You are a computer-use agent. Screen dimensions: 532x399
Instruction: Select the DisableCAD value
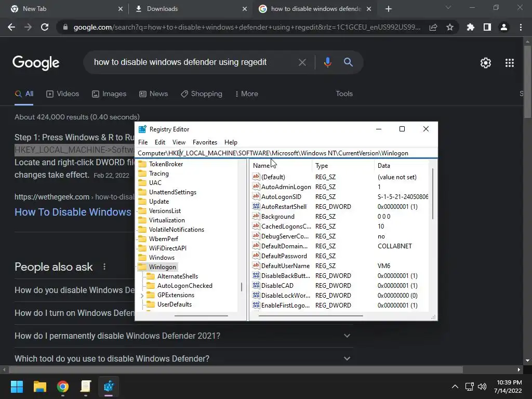coord(277,286)
